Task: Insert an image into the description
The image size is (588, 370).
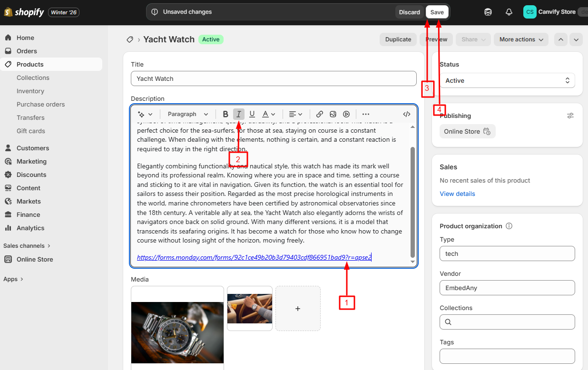Action: pyautogui.click(x=333, y=114)
